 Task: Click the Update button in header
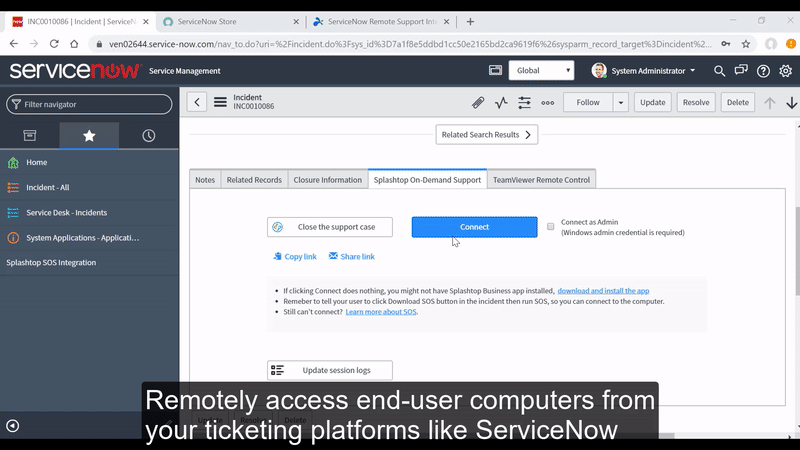pyautogui.click(x=653, y=103)
